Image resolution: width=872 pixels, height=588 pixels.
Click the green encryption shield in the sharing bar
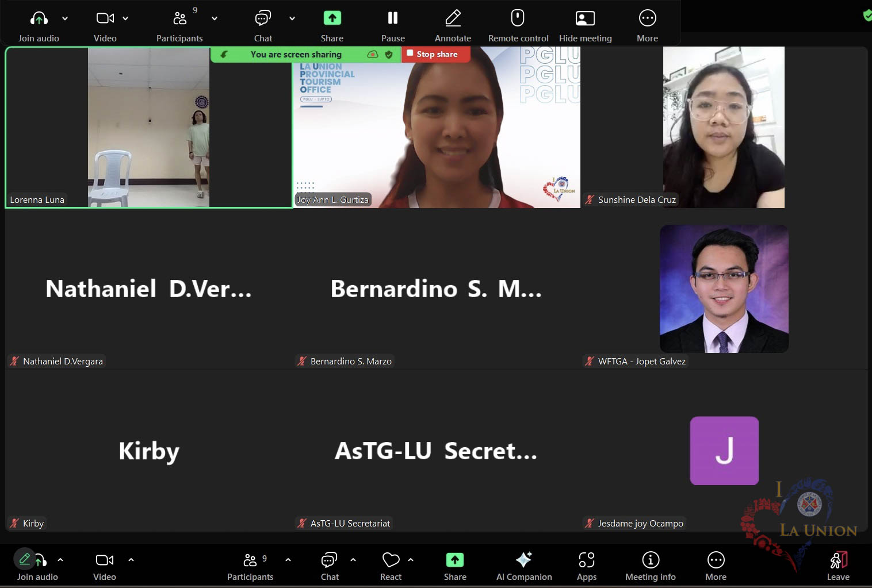(389, 55)
